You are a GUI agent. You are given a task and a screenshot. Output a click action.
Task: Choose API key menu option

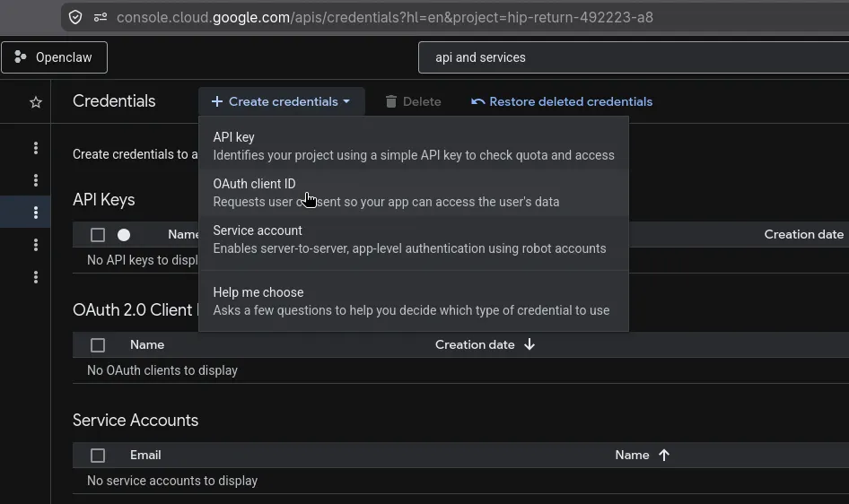414,146
